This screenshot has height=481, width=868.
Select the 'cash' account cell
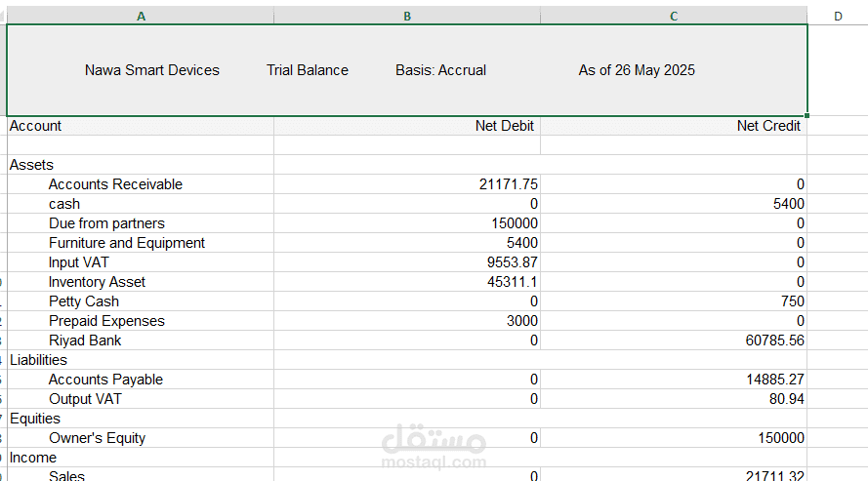pos(141,204)
